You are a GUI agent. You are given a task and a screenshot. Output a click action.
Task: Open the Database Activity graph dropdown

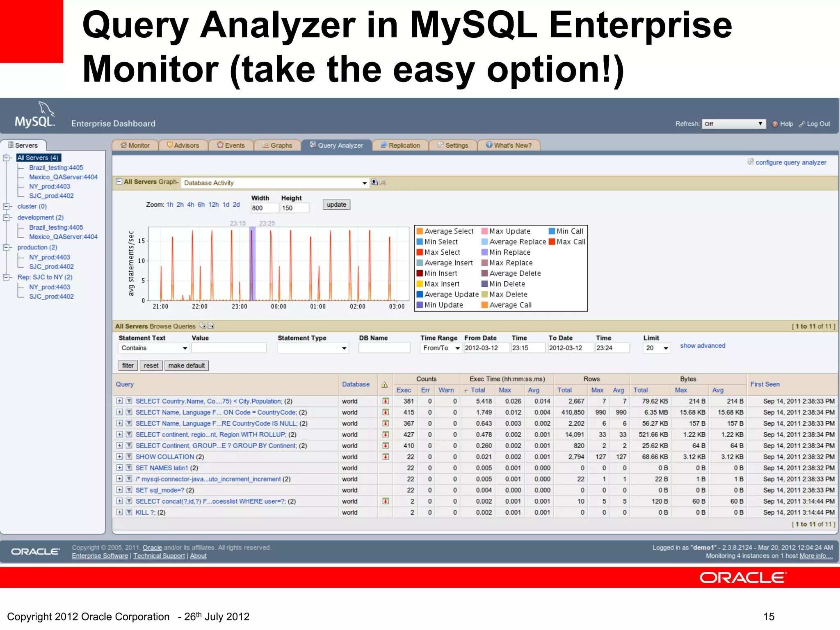pyautogui.click(x=275, y=183)
